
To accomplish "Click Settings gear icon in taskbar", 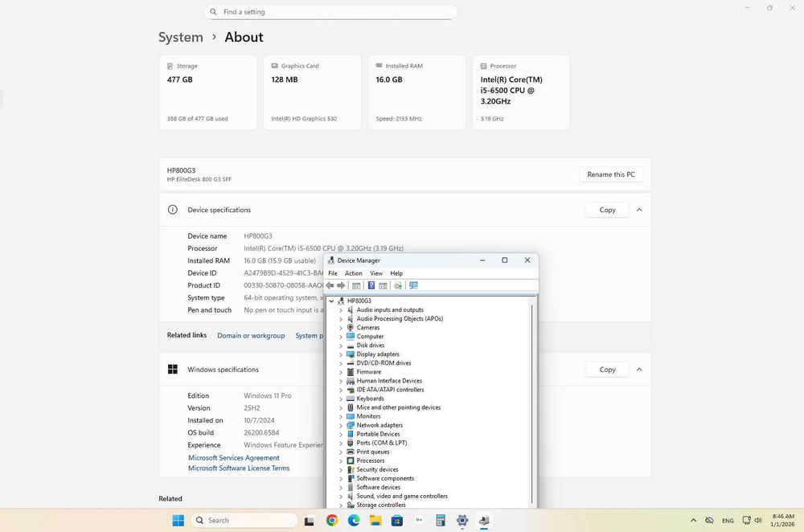I will pos(462,520).
